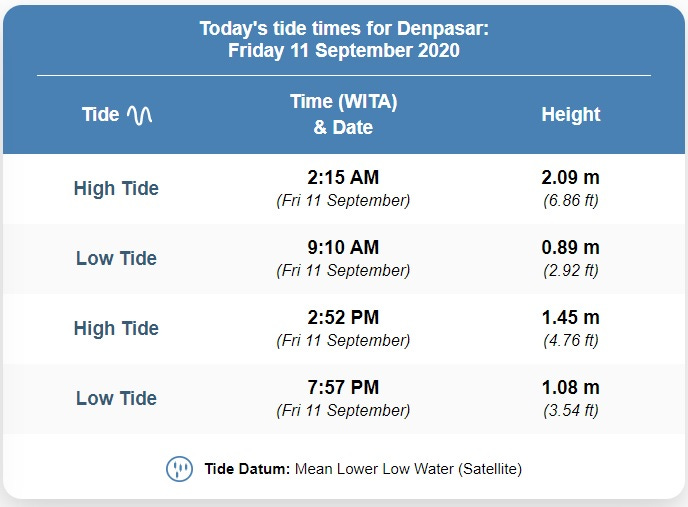This screenshot has height=507, width=688.
Task: Select the Time (WITA) & Date header
Action: pyautogui.click(x=344, y=114)
